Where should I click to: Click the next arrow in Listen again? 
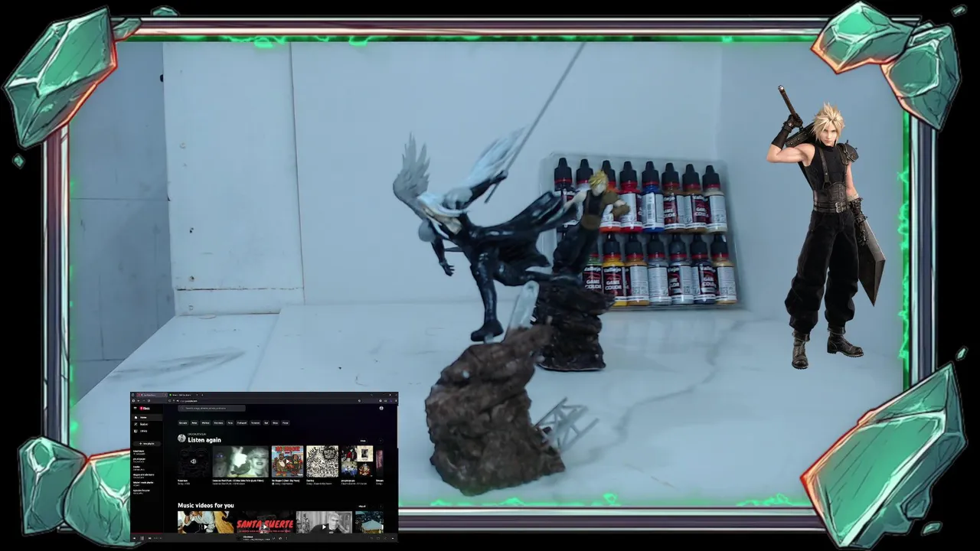point(381,441)
